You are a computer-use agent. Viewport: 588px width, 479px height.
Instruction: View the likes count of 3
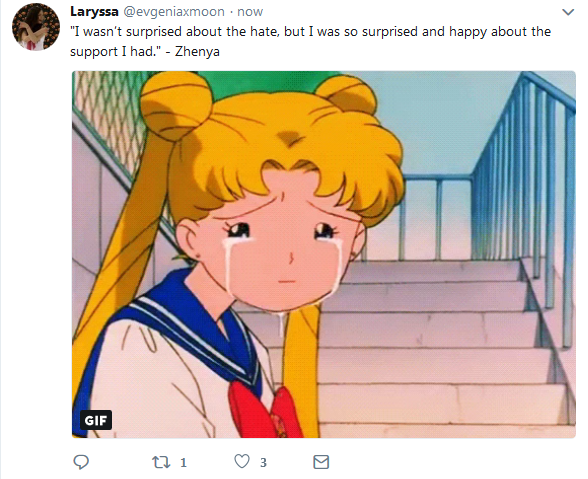tap(263, 462)
